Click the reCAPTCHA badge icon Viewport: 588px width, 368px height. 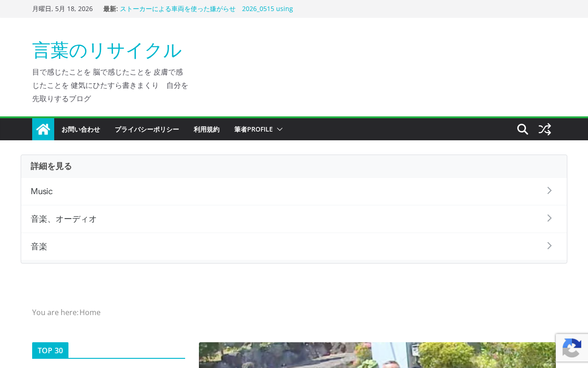pyautogui.click(x=572, y=348)
